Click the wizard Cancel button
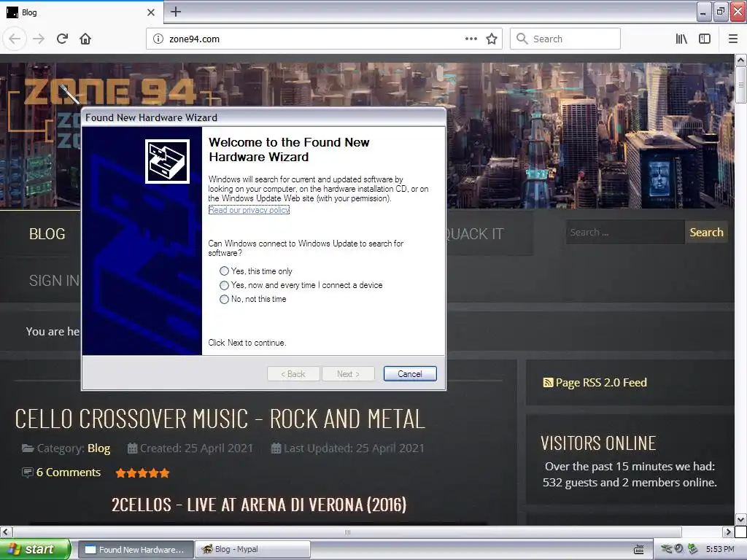This screenshot has height=560, width=747. pyautogui.click(x=410, y=374)
